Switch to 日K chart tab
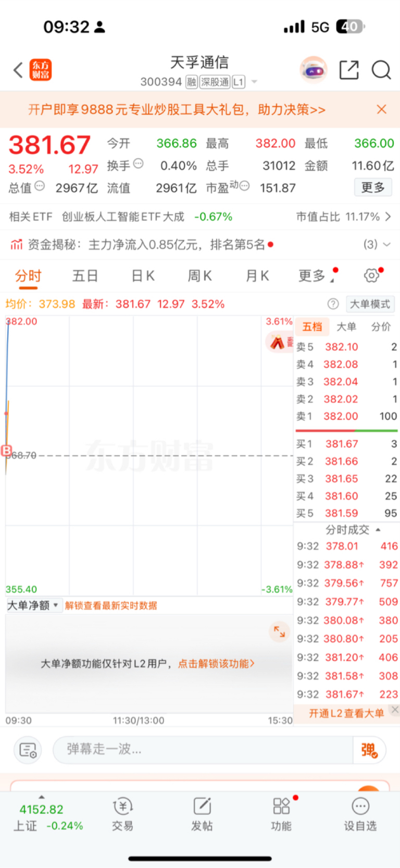400x868 pixels. tap(143, 276)
